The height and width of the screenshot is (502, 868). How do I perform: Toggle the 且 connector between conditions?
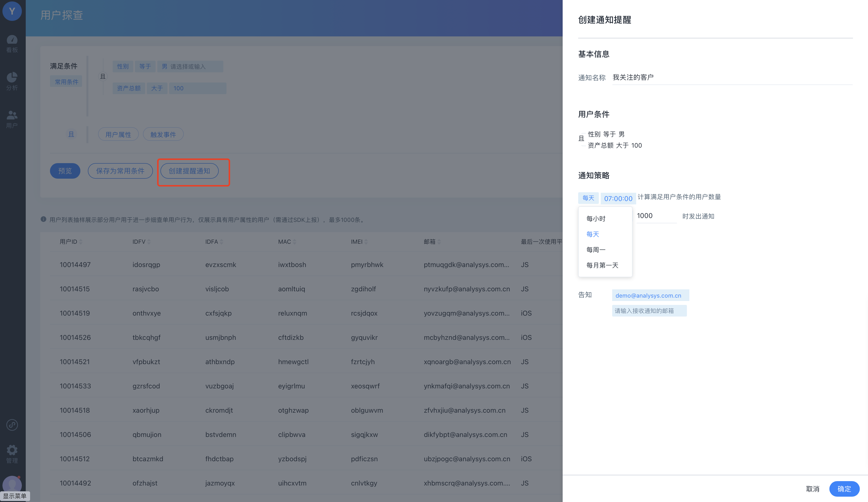103,76
